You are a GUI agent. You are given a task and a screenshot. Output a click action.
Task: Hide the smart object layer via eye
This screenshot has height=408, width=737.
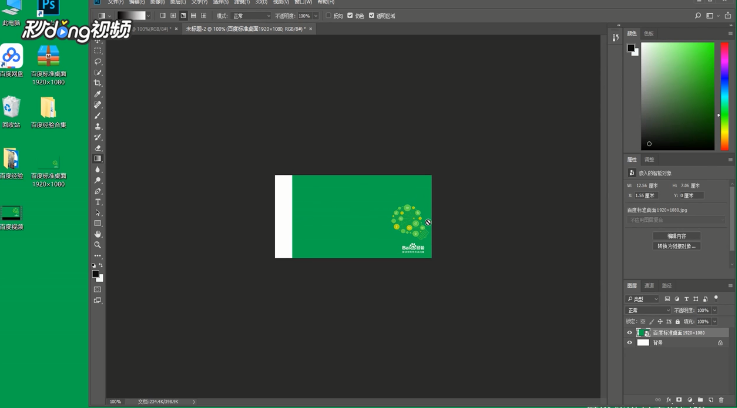click(x=630, y=333)
